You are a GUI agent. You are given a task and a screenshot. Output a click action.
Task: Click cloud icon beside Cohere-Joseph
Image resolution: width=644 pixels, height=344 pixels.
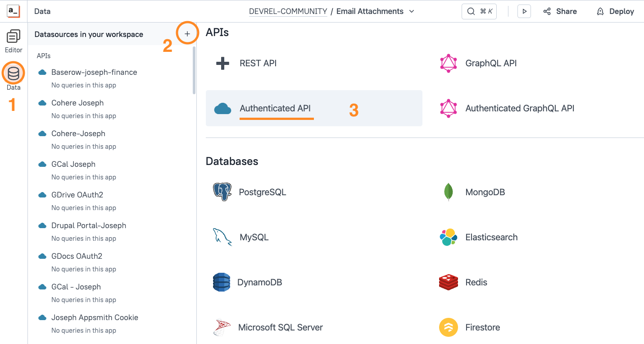tap(42, 133)
